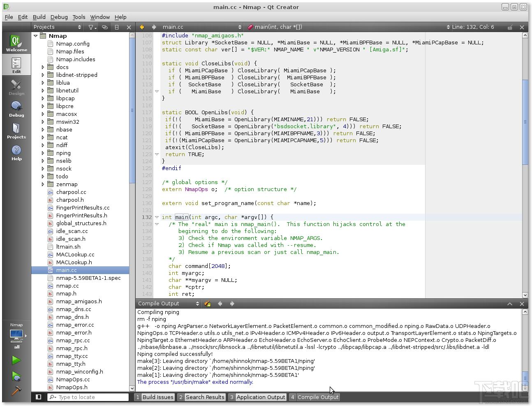Open the File menu
Image resolution: width=532 pixels, height=406 pixels.
[9, 17]
